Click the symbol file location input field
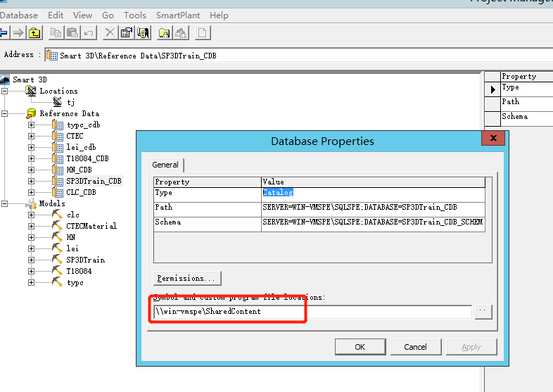 [x=313, y=312]
